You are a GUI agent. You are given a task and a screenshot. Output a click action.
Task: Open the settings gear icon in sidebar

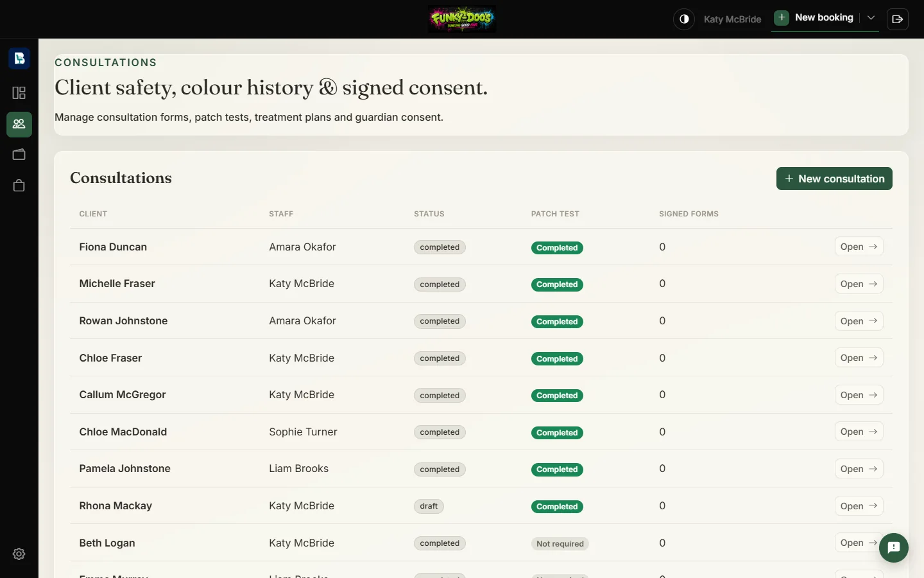click(19, 554)
